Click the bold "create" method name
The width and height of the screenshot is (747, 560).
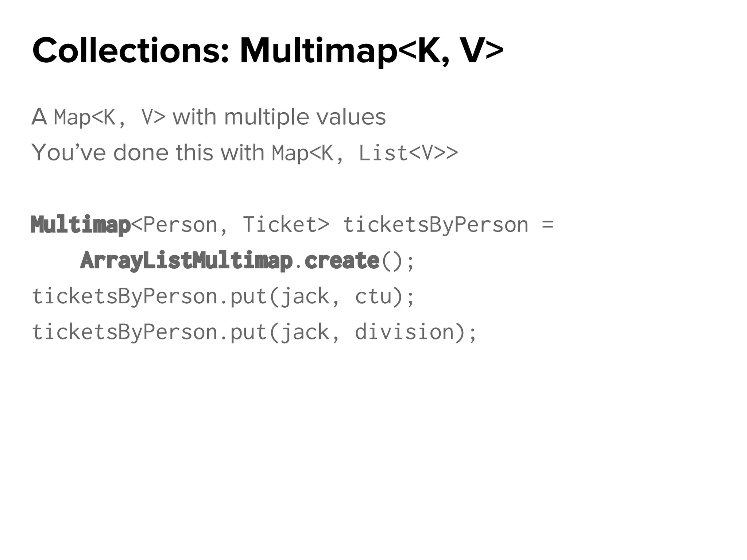coord(342,260)
